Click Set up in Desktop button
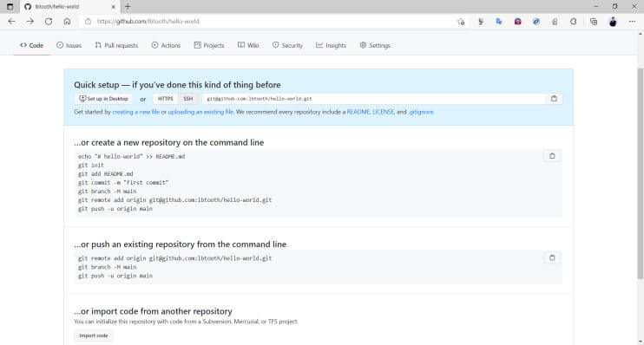Viewport: 644px width, 345px height. pyautogui.click(x=103, y=99)
